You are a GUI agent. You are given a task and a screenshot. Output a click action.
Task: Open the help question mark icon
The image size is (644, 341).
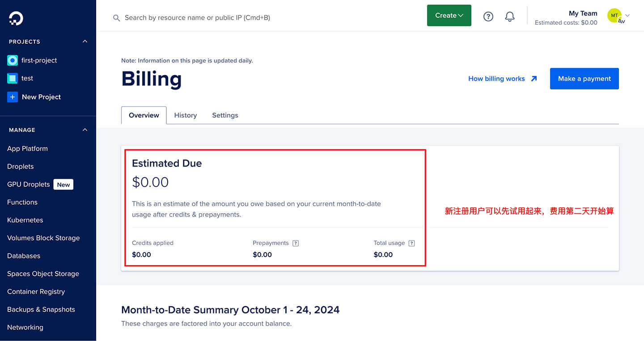point(488,17)
